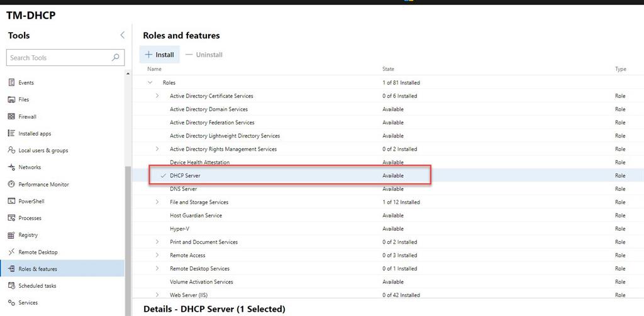Open the Firewall tool icon
This screenshot has height=316, width=644.
tap(11, 117)
